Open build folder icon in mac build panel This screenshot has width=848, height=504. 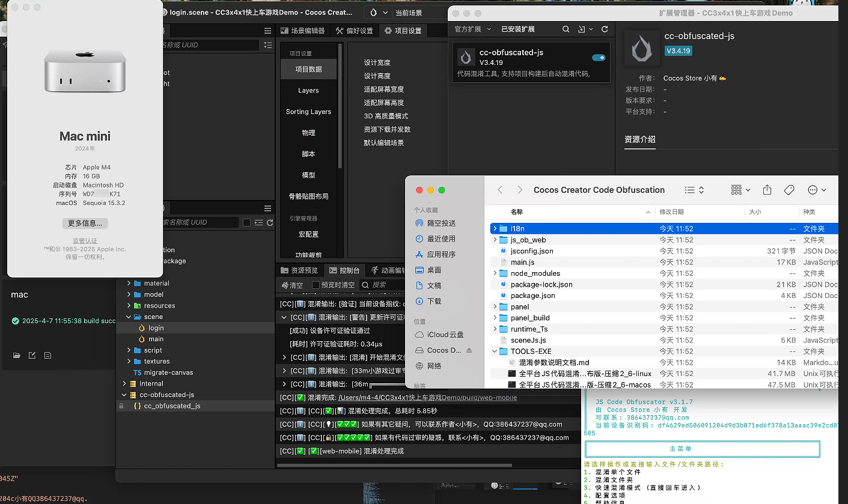point(17,356)
